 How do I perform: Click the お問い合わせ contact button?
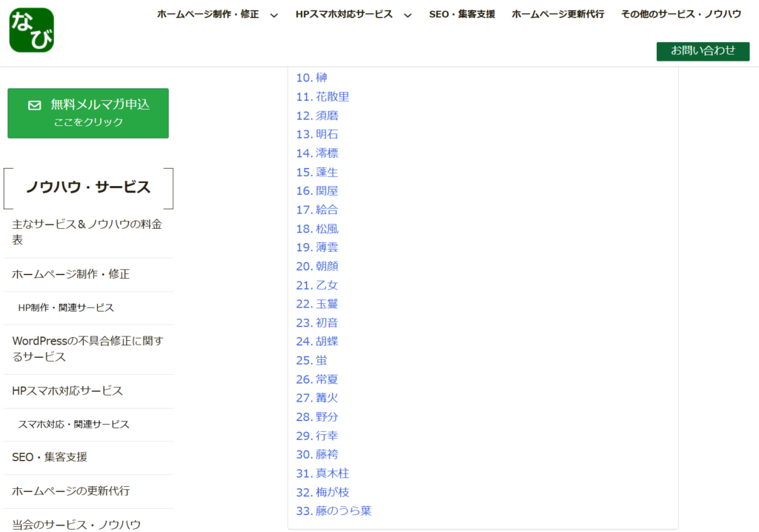click(x=703, y=51)
